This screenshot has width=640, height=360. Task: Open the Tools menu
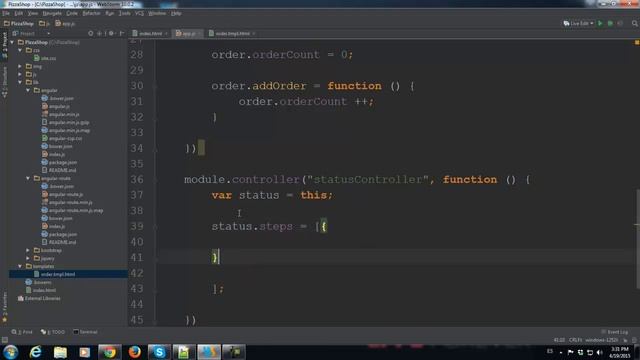[124, 13]
